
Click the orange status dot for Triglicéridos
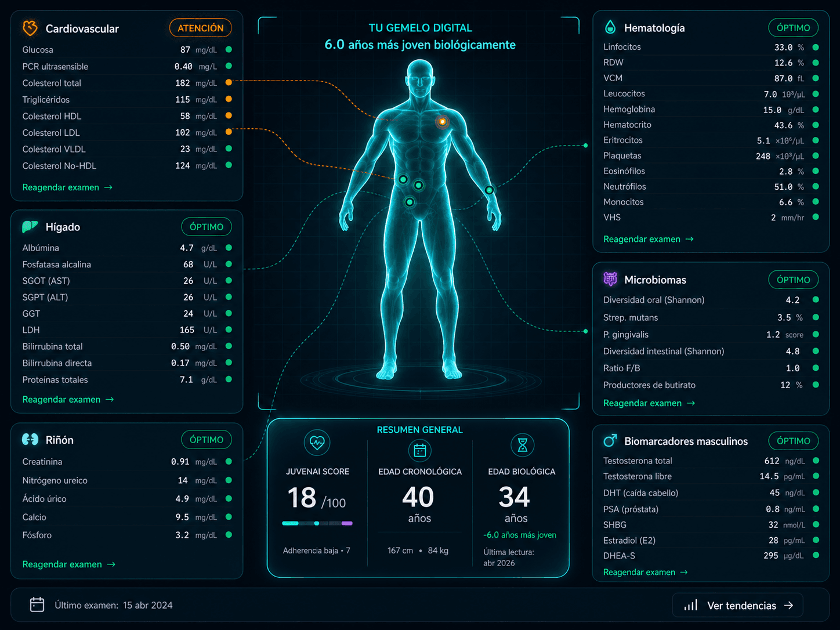pos(229,99)
